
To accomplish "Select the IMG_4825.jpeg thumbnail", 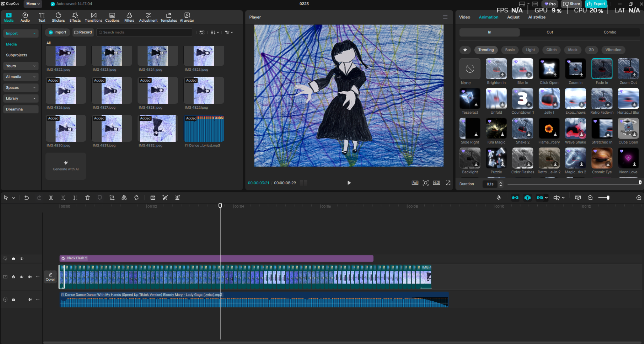I will click(x=204, y=56).
